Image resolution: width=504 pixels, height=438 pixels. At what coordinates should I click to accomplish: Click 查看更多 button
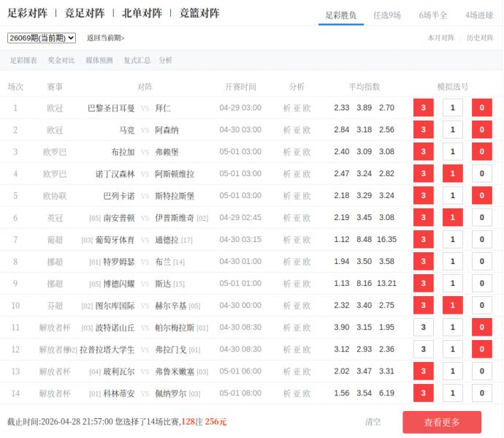[x=442, y=422]
